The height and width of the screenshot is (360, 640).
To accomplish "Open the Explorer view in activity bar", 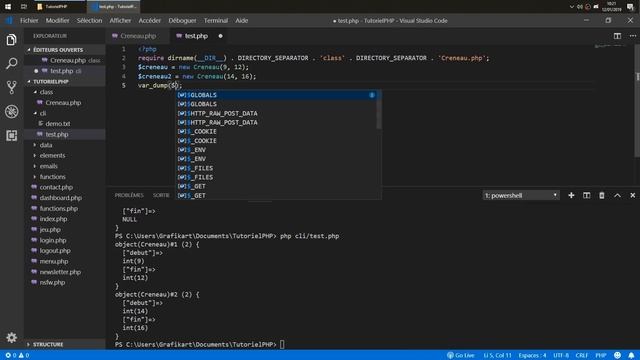I will (x=11, y=40).
